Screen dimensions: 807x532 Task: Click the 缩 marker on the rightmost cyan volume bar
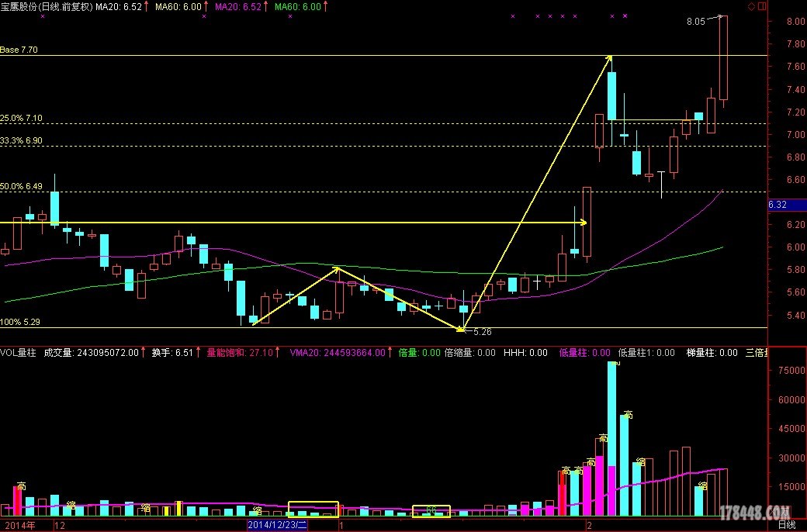coord(703,485)
